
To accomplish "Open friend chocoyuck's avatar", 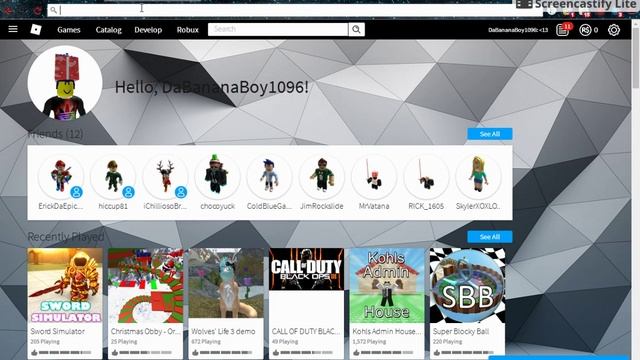I will [218, 176].
